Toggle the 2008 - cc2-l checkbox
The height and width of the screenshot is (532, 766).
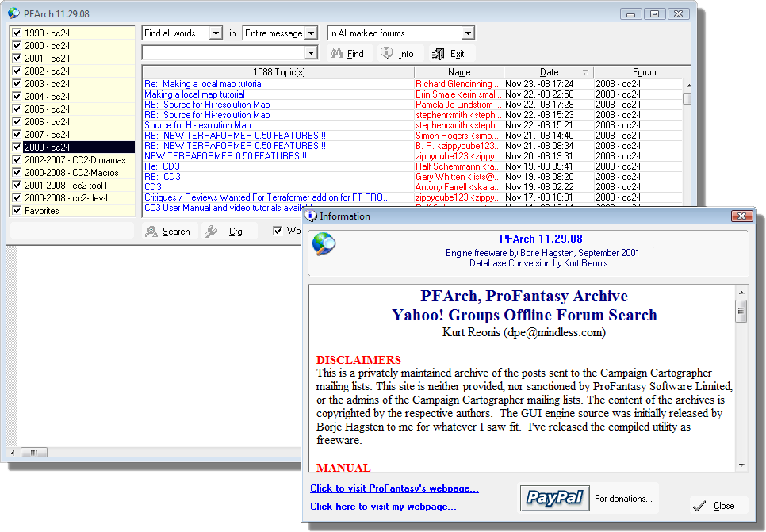[x=17, y=147]
